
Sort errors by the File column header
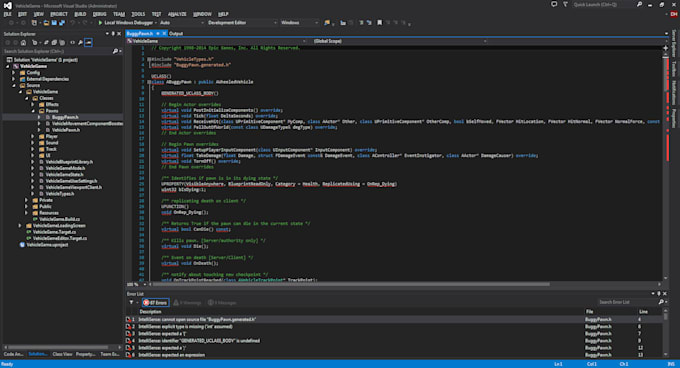pyautogui.click(x=589, y=311)
